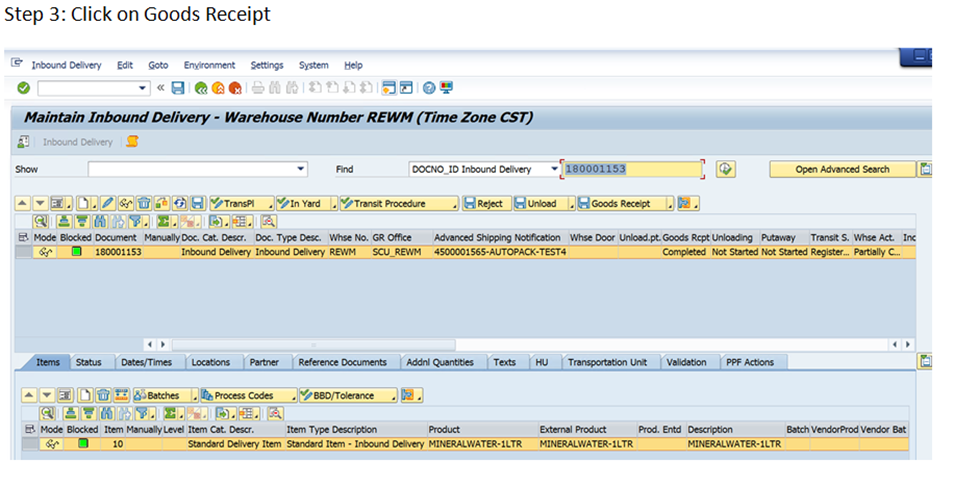The image size is (954, 486).
Task: Click the orange scroll log icon beside Inbound Delivery
Action: (132, 142)
